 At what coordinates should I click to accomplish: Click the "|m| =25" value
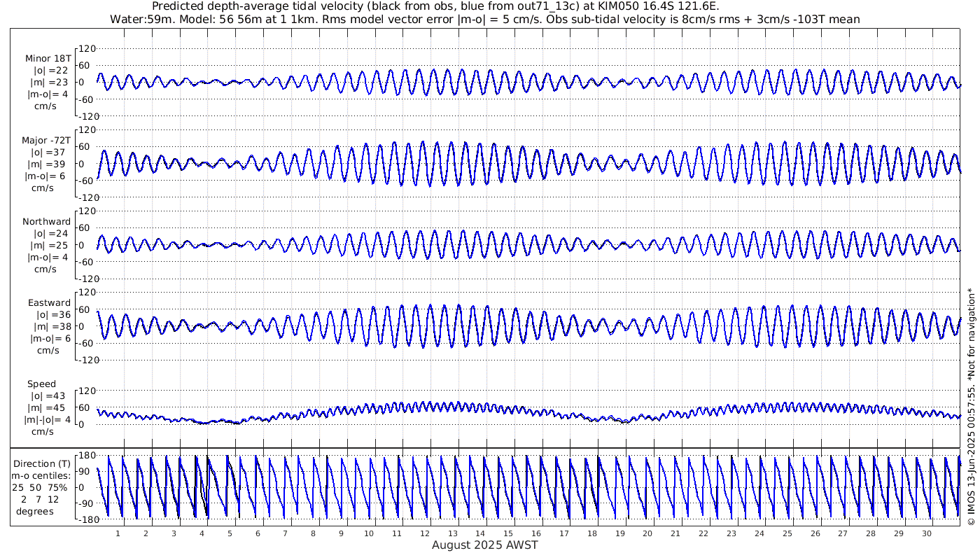[x=48, y=246]
